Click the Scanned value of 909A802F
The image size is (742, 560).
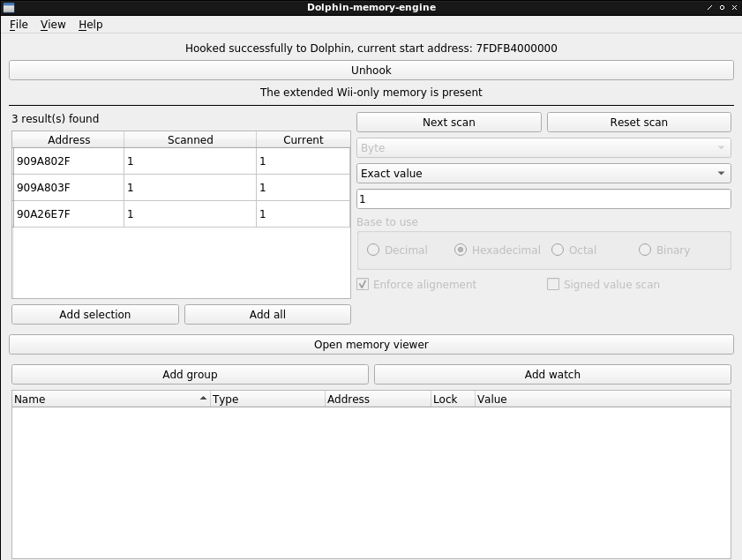pos(191,161)
